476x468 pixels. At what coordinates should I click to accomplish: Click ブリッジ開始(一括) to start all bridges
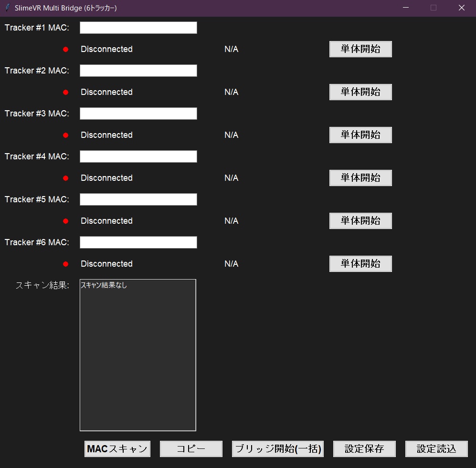(x=278, y=449)
